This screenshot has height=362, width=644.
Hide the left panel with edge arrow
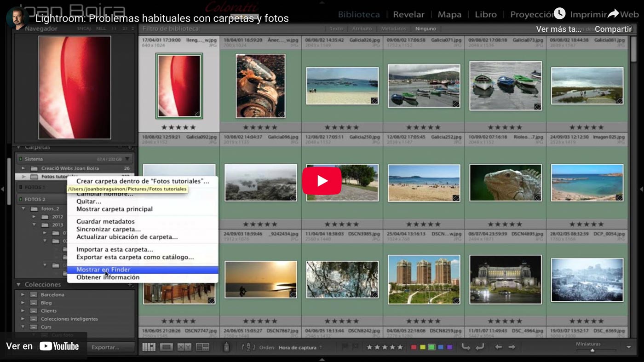tap(2, 189)
